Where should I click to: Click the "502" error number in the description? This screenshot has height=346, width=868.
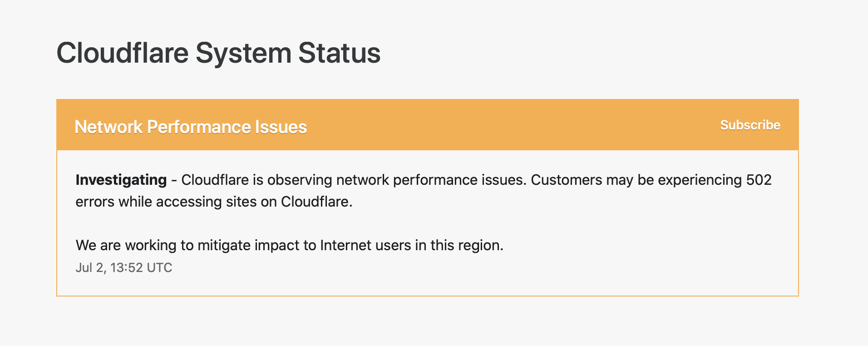tap(759, 180)
